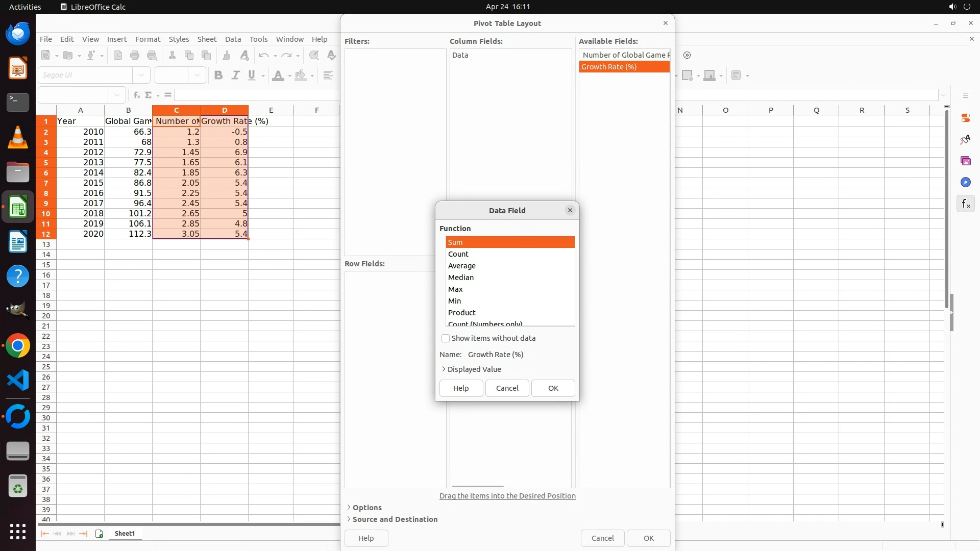Click the Help button in Pivot Table Layout
The width and height of the screenshot is (980, 551).
tap(366, 538)
